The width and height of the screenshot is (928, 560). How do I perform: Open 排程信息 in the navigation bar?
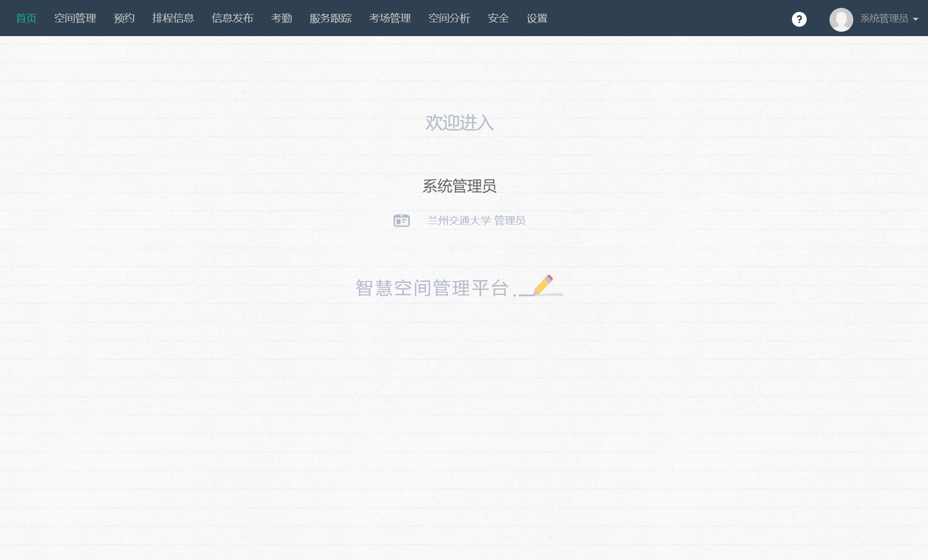pos(173,18)
